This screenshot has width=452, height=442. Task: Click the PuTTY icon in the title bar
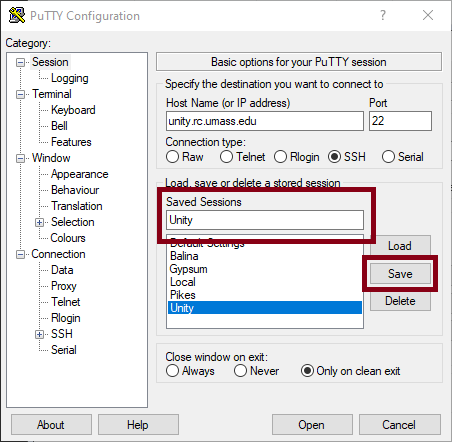pos(17,15)
